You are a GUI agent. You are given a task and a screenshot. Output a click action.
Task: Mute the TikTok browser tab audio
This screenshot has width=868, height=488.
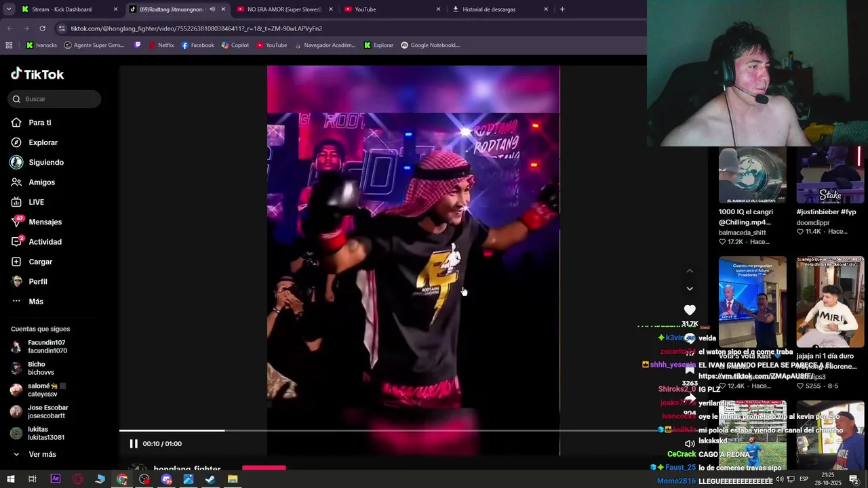(212, 9)
